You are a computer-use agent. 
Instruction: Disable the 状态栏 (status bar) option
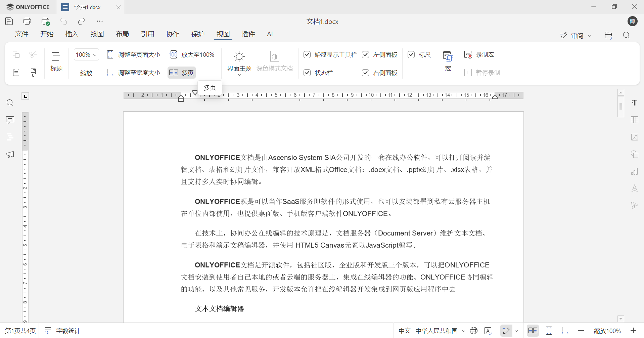307,73
